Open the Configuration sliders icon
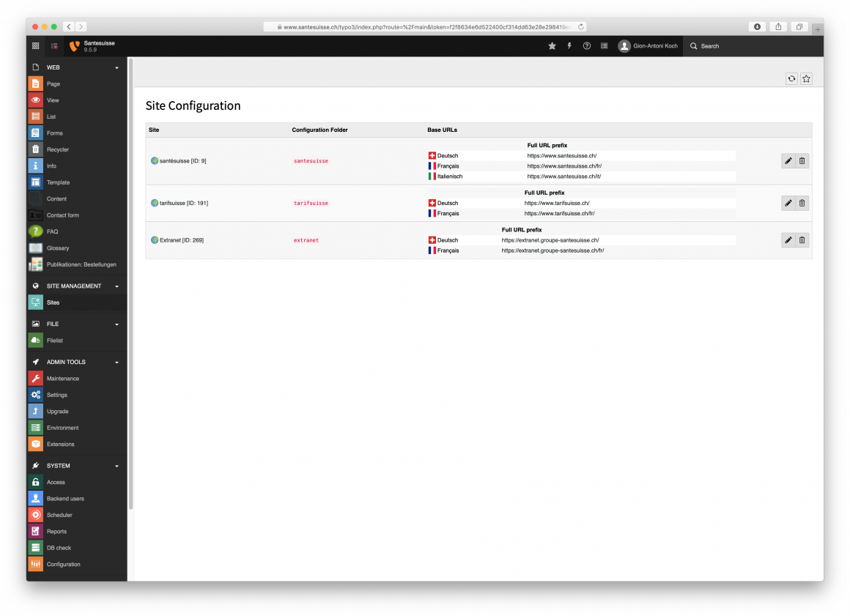850x616 pixels. pos(35,564)
